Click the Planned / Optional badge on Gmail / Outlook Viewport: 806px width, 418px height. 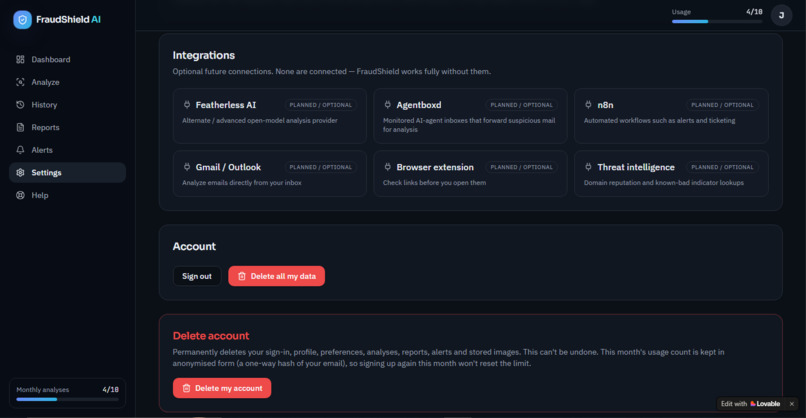(x=321, y=167)
